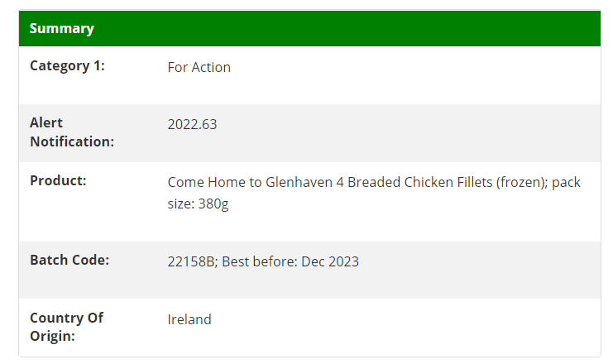Viewport: 613px width, 364px height.
Task: Click the Best before Dec 2023 text
Action: pyautogui.click(x=290, y=261)
